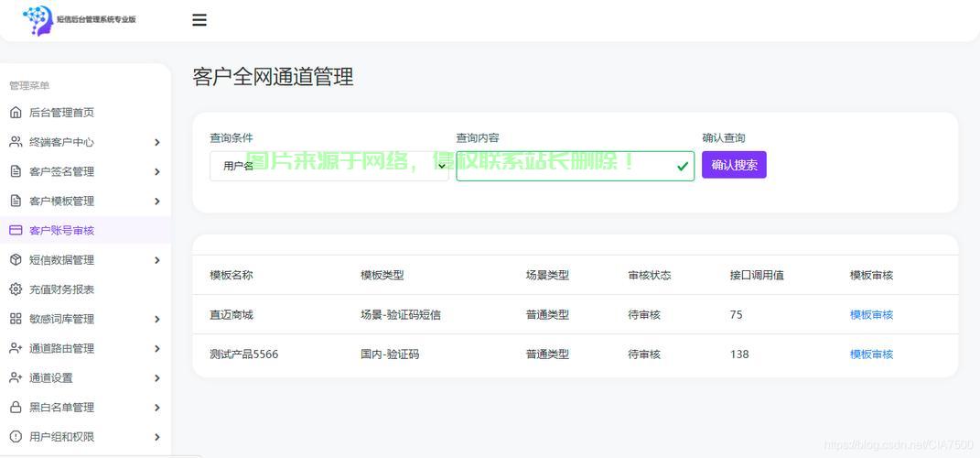
Task: Click the gear icon beside 充值财务报表
Action: point(16,289)
